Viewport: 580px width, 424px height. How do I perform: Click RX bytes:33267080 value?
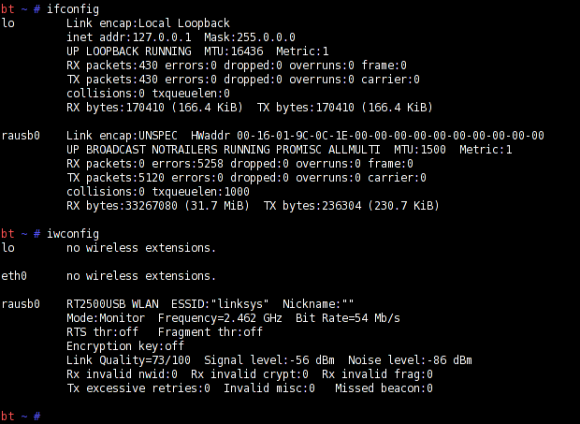coord(122,206)
